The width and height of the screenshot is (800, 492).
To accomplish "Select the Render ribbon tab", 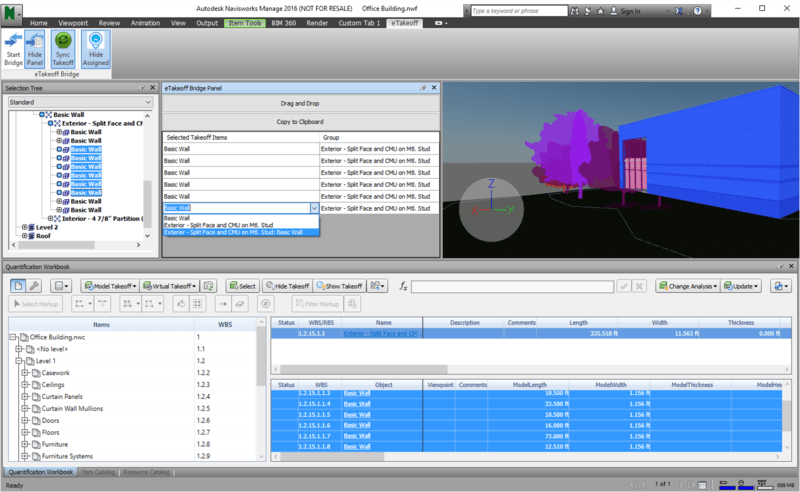I will [317, 23].
